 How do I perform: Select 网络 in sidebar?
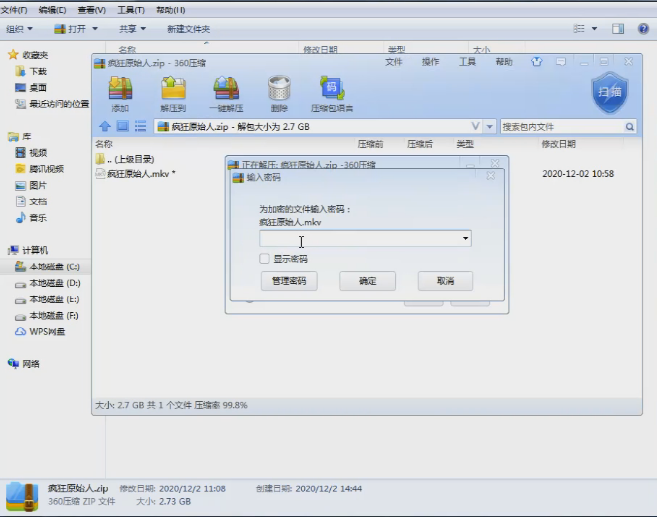click(x=24, y=364)
